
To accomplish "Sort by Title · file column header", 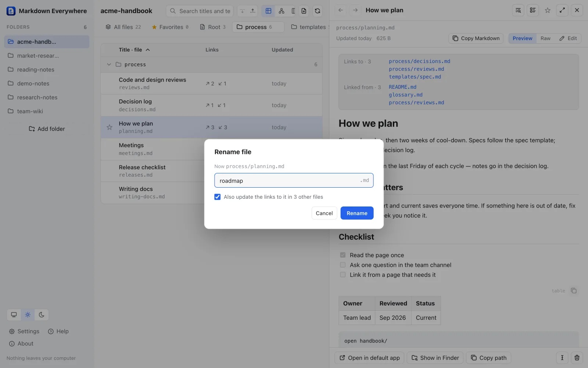I will [134, 50].
